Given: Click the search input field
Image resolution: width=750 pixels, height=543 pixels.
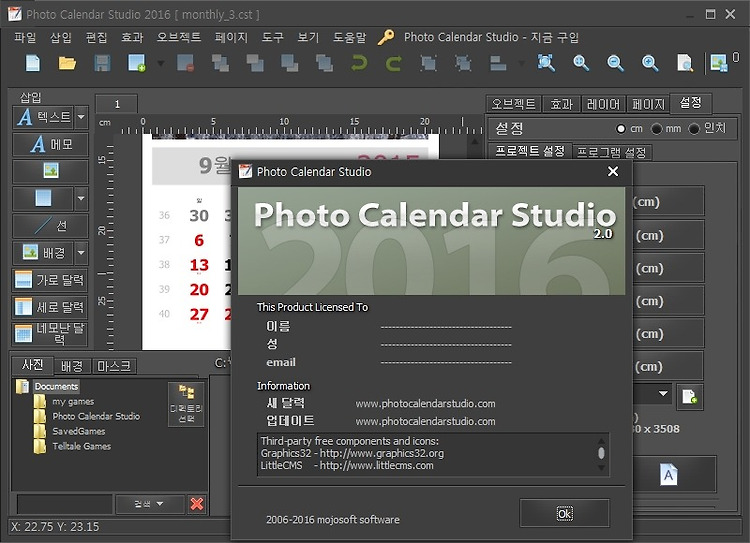Looking at the screenshot, I should [x=65, y=504].
